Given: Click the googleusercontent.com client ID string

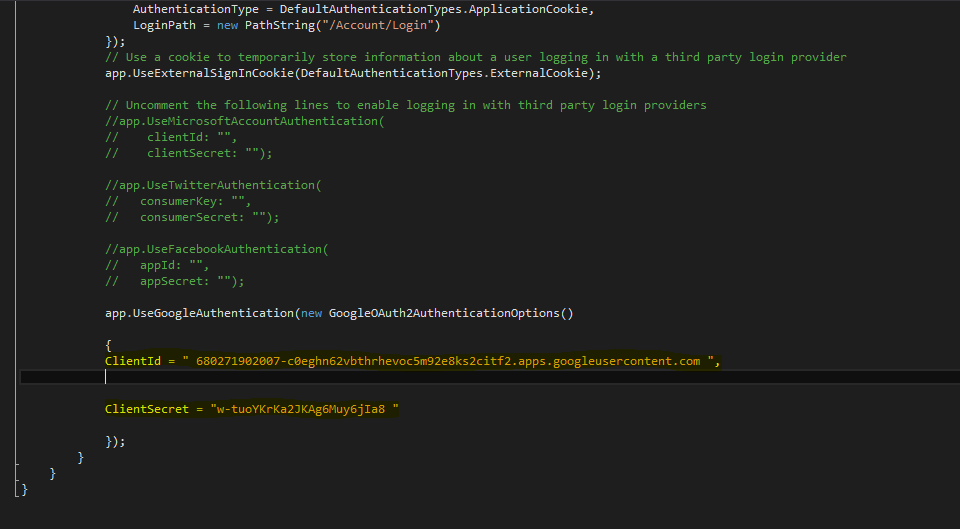Looking at the screenshot, I should (448, 361).
